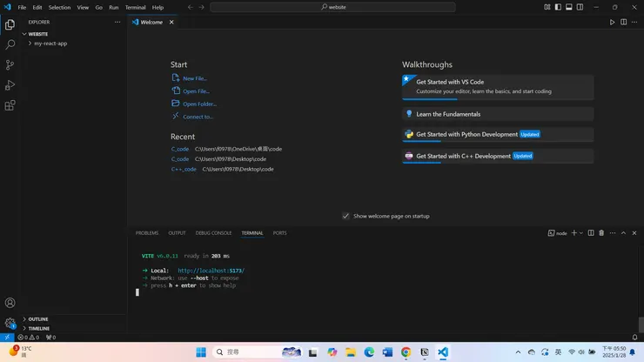Viewport: 644px width, 362px height.
Task: Open the View menu
Action: click(x=83, y=7)
